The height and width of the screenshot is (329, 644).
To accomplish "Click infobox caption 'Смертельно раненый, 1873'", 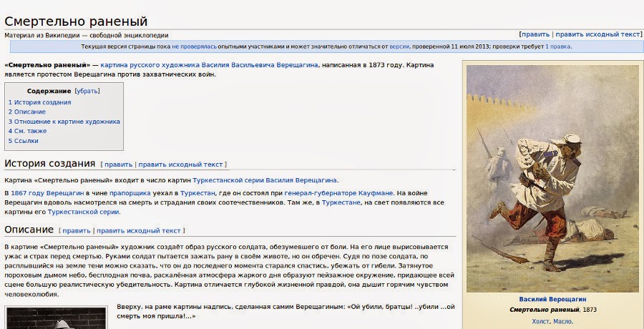I will coord(553,310).
